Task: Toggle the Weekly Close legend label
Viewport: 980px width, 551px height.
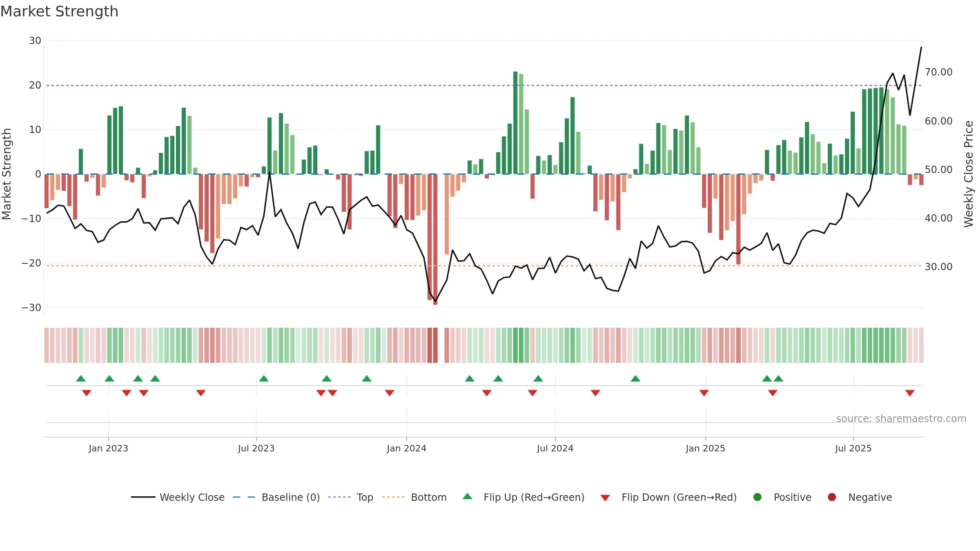Action: (x=192, y=497)
